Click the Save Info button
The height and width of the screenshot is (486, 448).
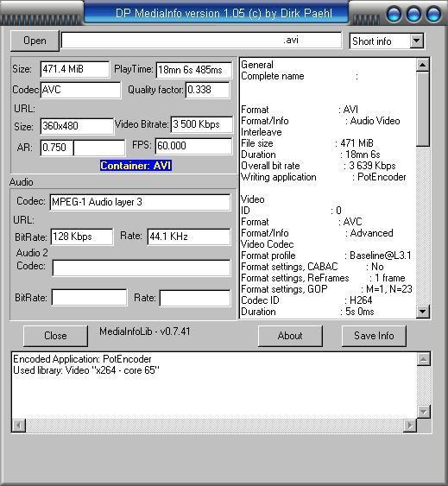pyautogui.click(x=374, y=336)
